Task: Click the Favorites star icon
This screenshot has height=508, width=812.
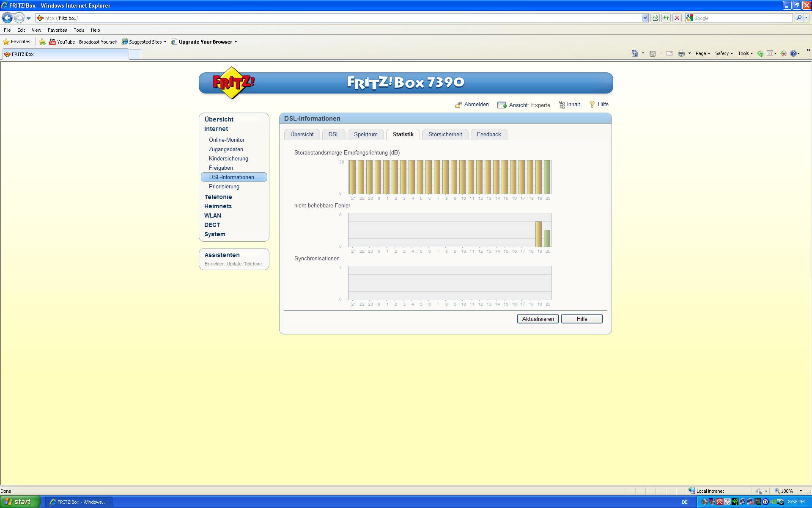Action: (x=6, y=42)
